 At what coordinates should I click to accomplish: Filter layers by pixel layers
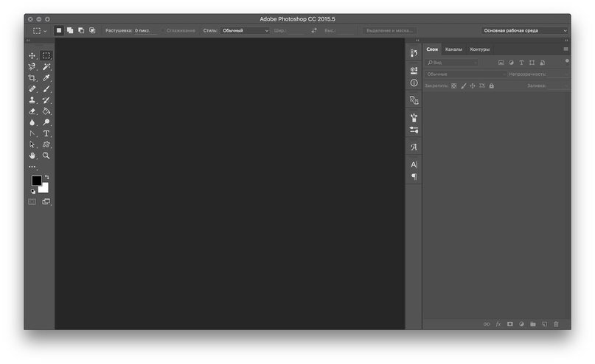point(501,63)
